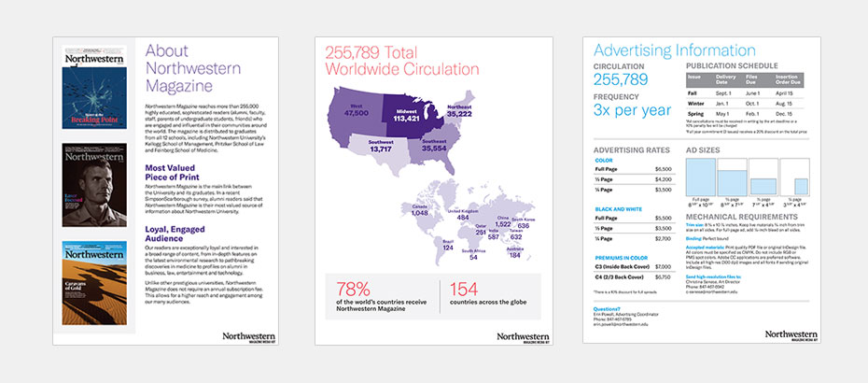Select the COLOR rates subheading
This screenshot has height=383, width=868.
tap(604, 160)
